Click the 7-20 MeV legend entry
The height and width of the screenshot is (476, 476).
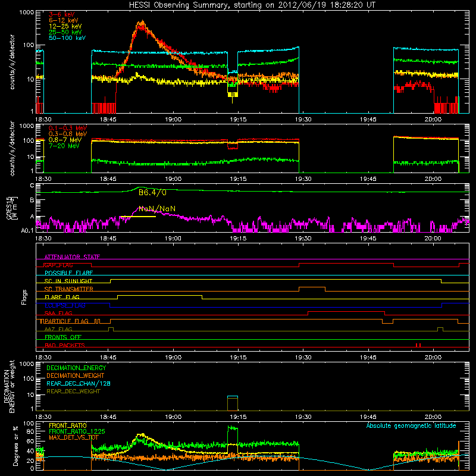point(64,146)
